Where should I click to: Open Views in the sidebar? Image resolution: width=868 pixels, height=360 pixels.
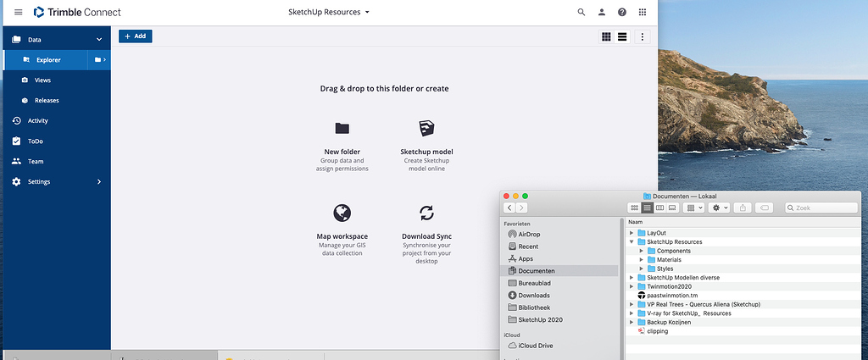coord(42,80)
